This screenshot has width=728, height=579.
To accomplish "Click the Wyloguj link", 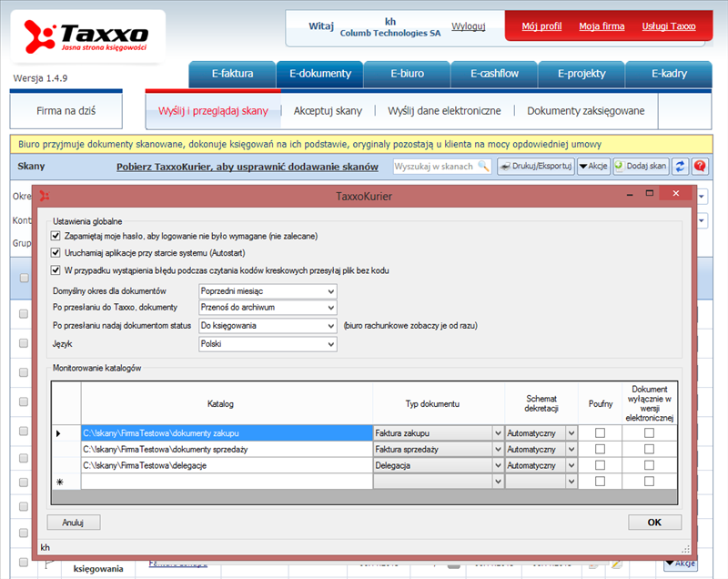I will 468,26.
